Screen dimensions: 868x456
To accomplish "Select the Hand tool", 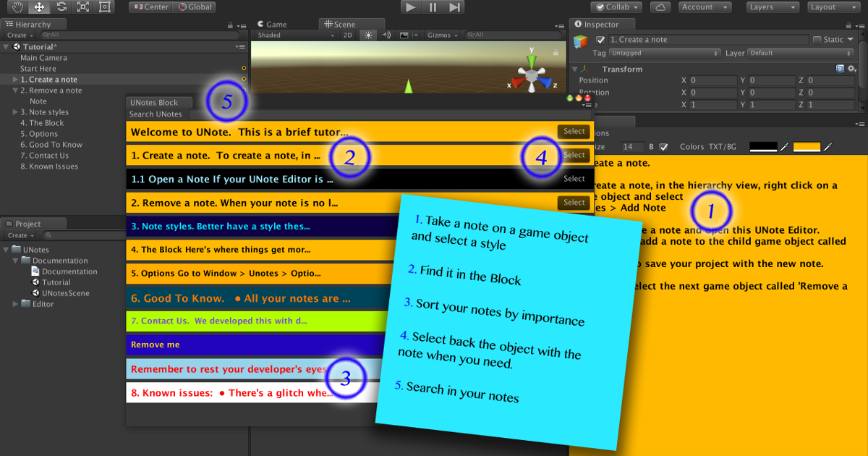I will pyautogui.click(x=17, y=7).
